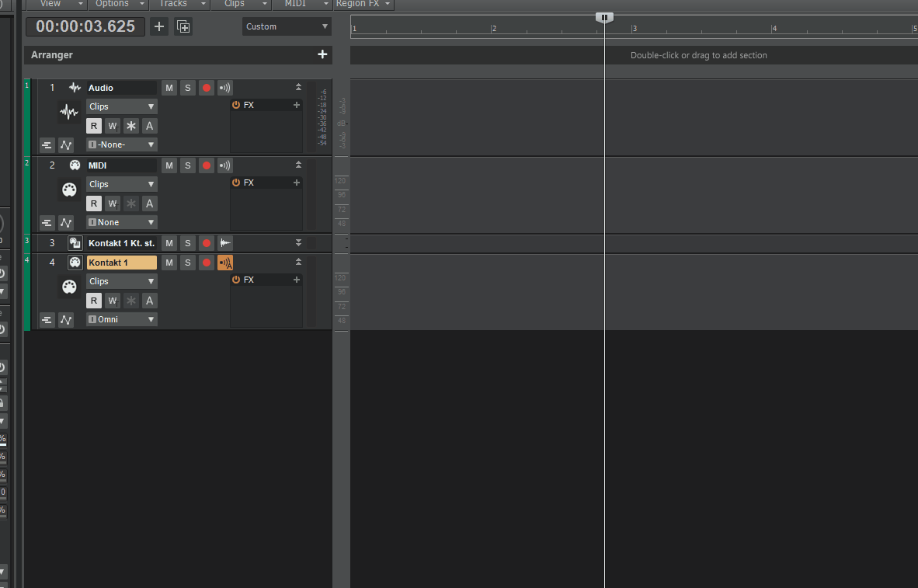
Task: Open the insert arranger section icon
Action: click(183, 26)
